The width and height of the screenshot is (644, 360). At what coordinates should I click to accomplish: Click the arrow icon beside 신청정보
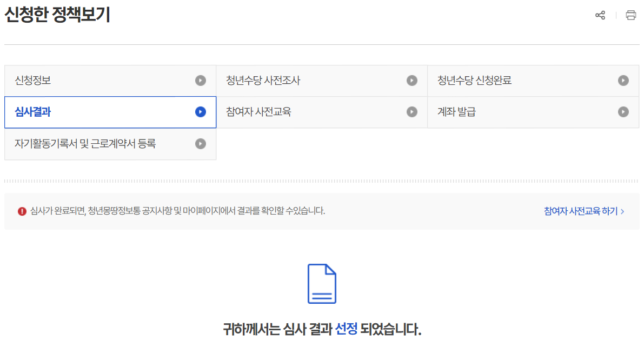coord(201,80)
